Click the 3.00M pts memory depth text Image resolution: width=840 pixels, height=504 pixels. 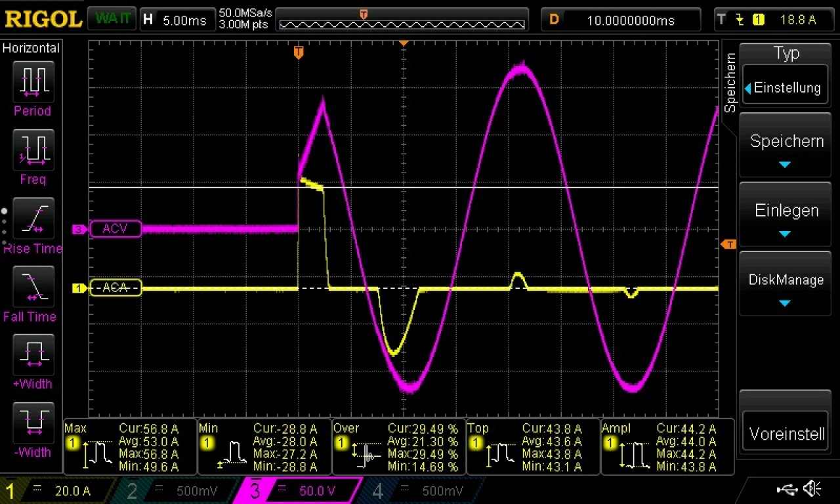(x=242, y=24)
